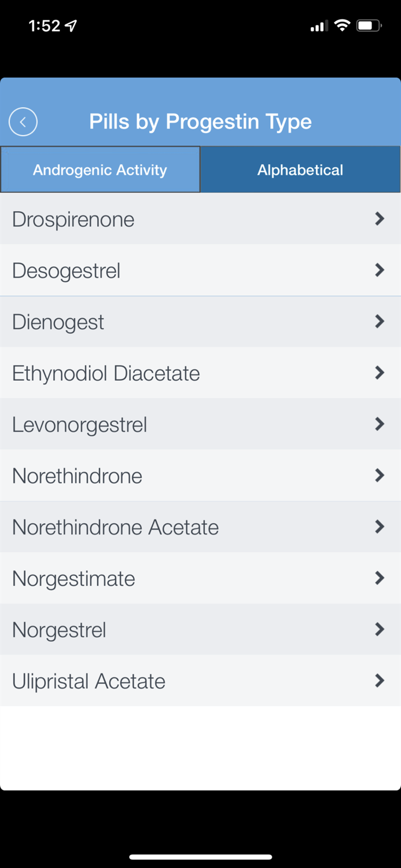Tap the back arrow icon

(x=23, y=122)
